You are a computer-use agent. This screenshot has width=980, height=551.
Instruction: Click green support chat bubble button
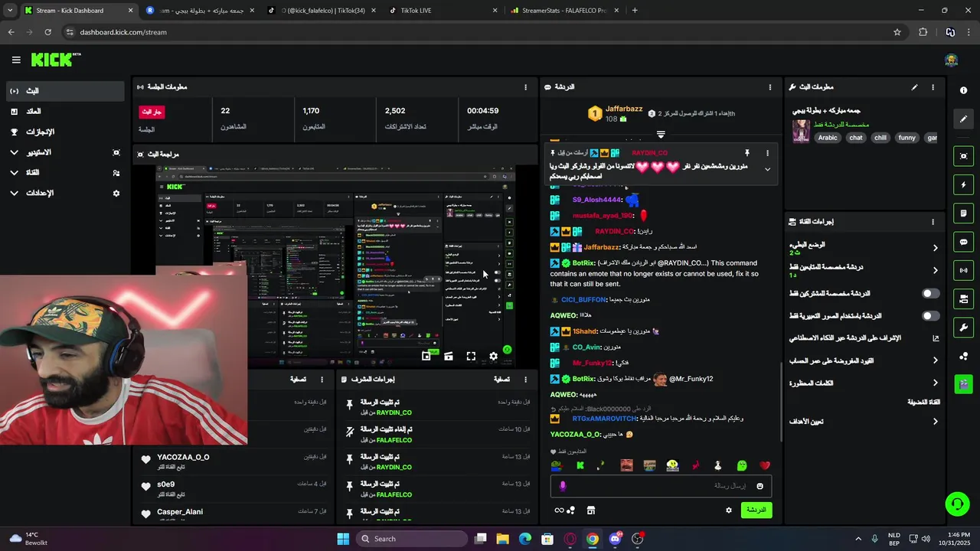tap(957, 504)
